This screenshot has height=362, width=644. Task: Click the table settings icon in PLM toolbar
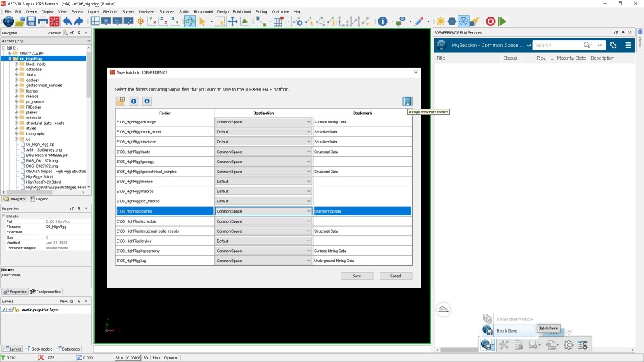coord(582,345)
